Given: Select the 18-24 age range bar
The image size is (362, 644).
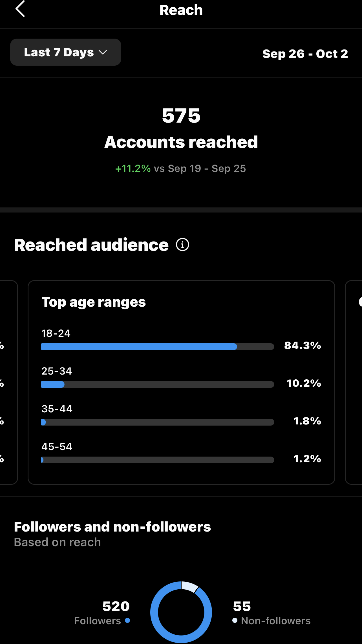Looking at the screenshot, I should coord(157,347).
